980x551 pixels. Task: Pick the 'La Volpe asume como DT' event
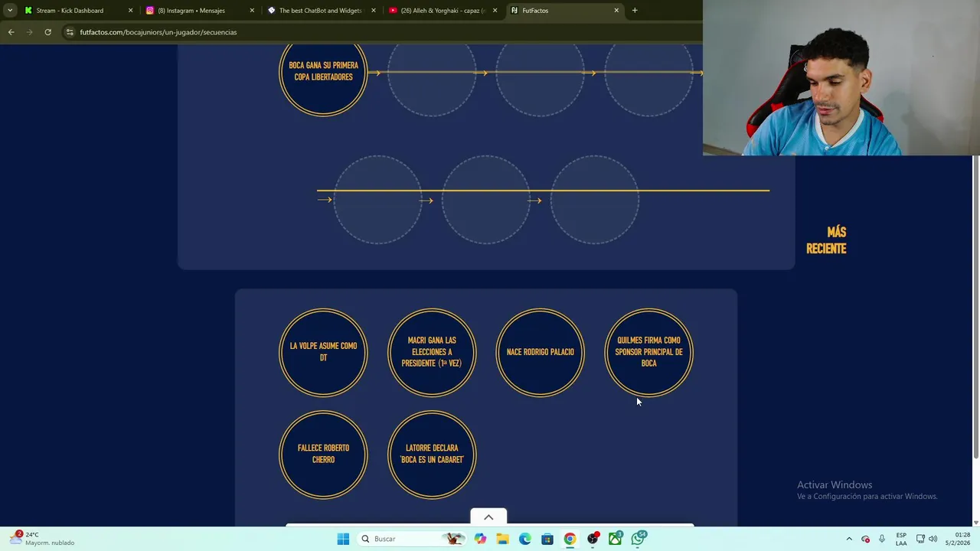point(323,352)
